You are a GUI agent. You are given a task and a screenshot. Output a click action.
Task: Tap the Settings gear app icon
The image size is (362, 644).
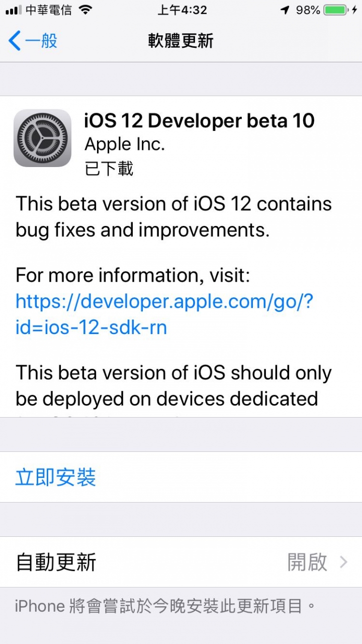pyautogui.click(x=42, y=138)
